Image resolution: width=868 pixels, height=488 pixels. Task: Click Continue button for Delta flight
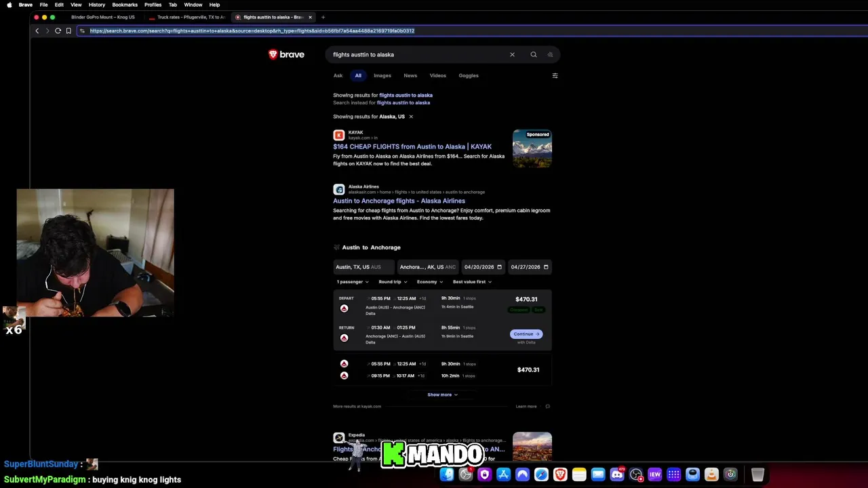(x=526, y=333)
